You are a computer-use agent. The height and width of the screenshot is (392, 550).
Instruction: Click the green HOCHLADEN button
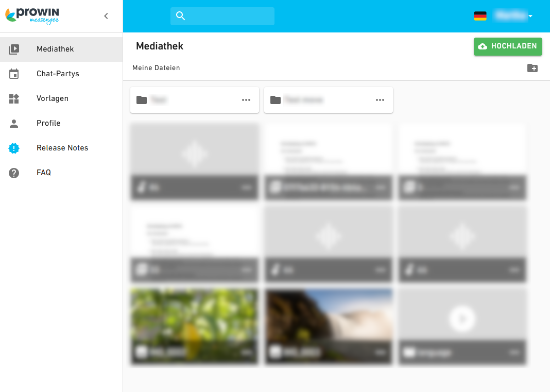click(x=508, y=46)
